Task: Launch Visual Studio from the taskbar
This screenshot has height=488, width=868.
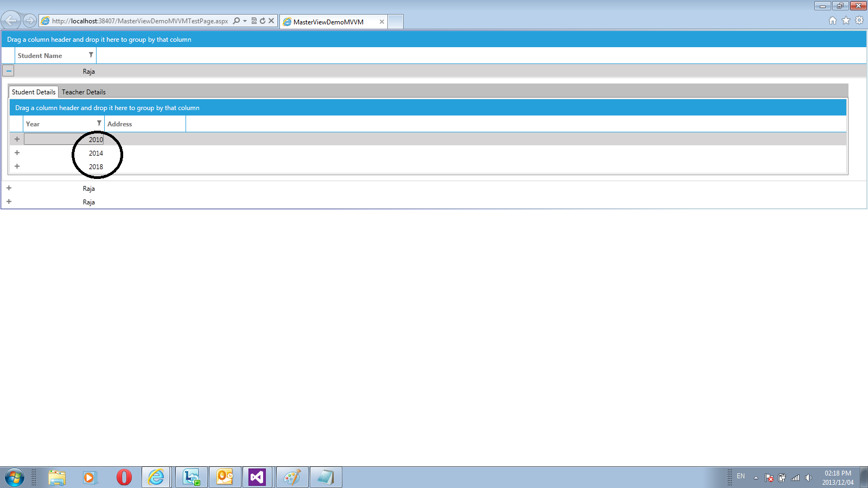Action: pyautogui.click(x=257, y=477)
